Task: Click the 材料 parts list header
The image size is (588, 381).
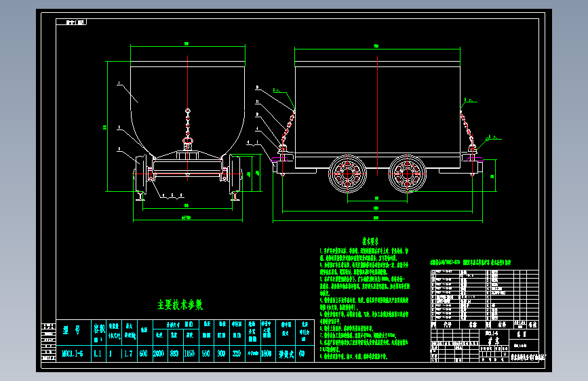Action: (502, 325)
